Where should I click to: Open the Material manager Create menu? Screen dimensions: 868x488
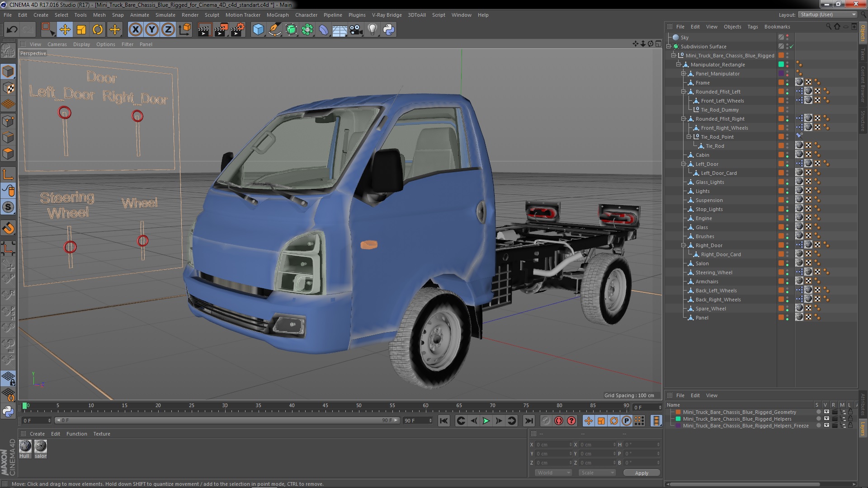[37, 434]
